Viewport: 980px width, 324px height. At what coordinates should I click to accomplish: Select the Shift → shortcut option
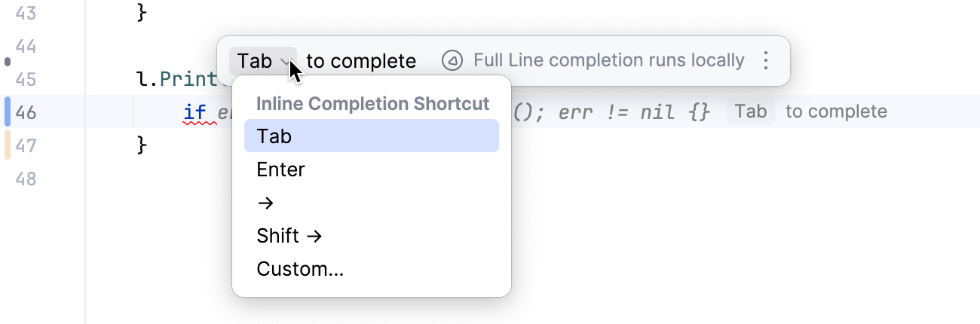coord(289,236)
